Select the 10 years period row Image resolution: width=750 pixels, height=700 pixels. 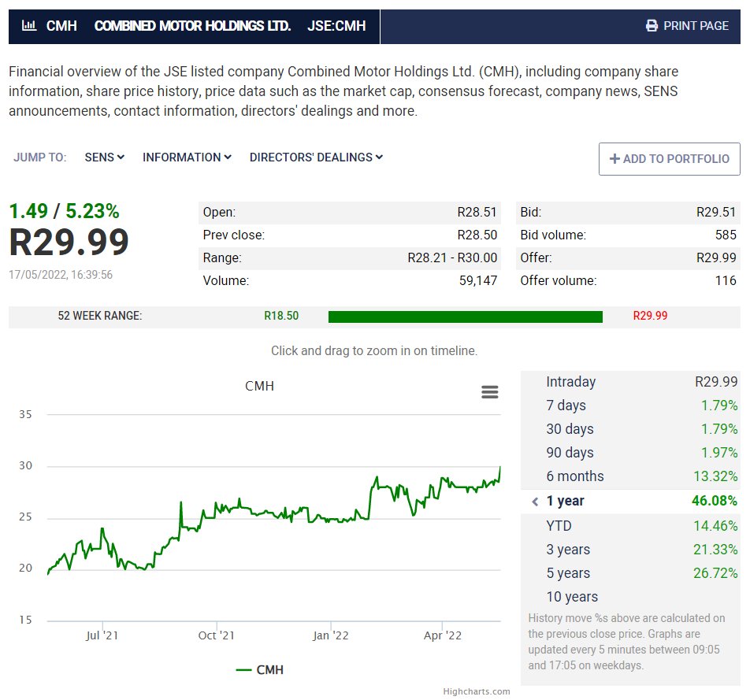[630, 597]
